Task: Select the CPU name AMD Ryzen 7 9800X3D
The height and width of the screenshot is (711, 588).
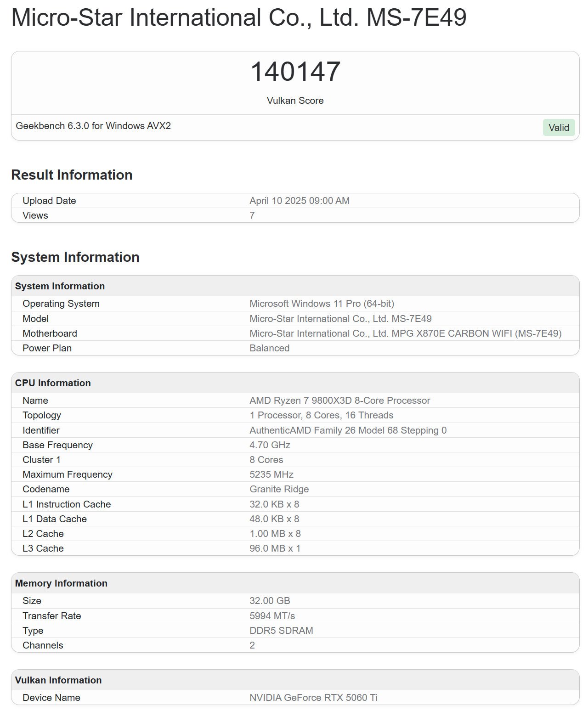Action: coord(339,400)
